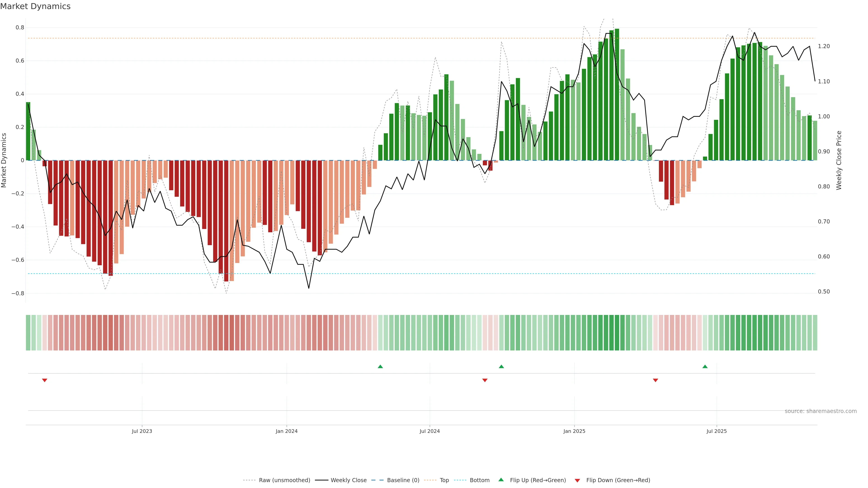Click the source: sharemaestro.com text
Image resolution: width=868 pixels, height=488 pixels.
tap(821, 411)
